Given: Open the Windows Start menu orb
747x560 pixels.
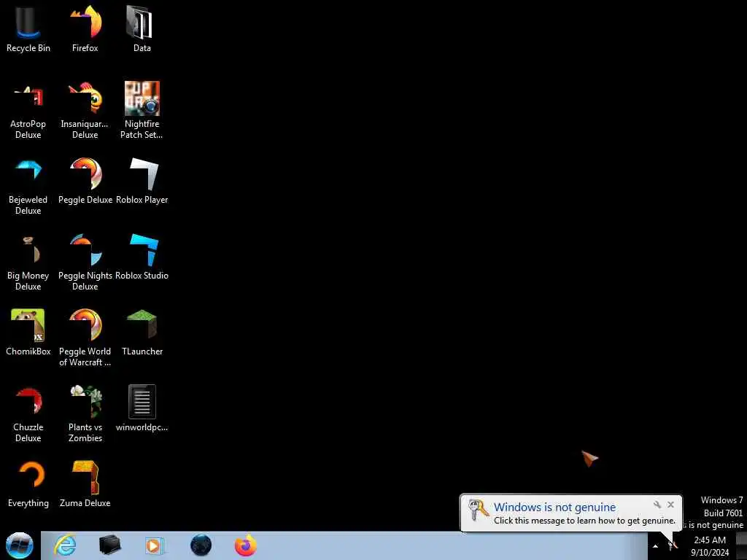Looking at the screenshot, I should point(20,545).
